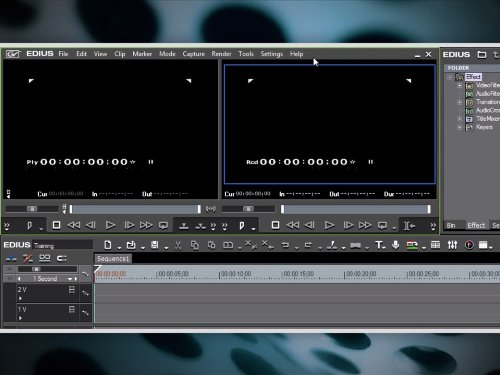The height and width of the screenshot is (375, 500).
Task: Save the project using the disk icon
Action: [x=154, y=245]
